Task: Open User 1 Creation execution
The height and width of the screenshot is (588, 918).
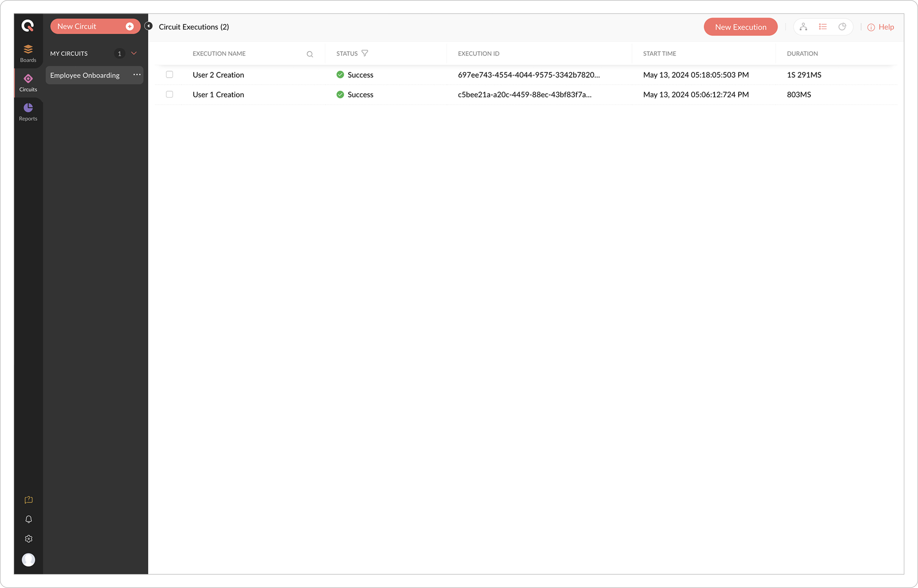Action: (218, 95)
